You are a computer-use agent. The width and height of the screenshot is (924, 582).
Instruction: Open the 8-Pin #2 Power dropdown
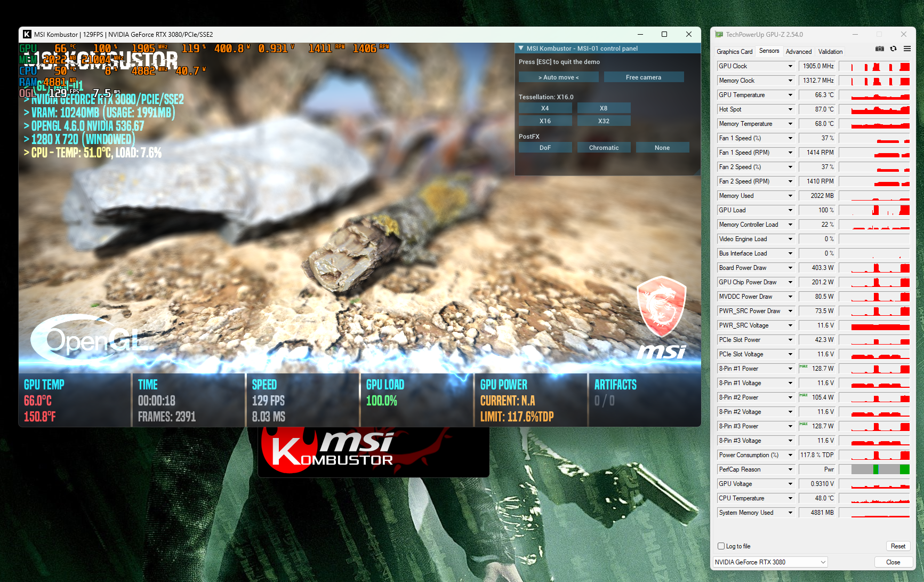tap(790, 397)
